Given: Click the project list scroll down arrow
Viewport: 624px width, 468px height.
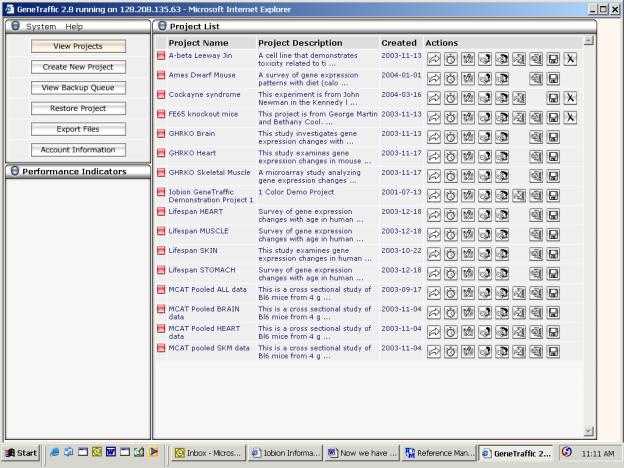Looking at the screenshot, I should click(x=589, y=431).
